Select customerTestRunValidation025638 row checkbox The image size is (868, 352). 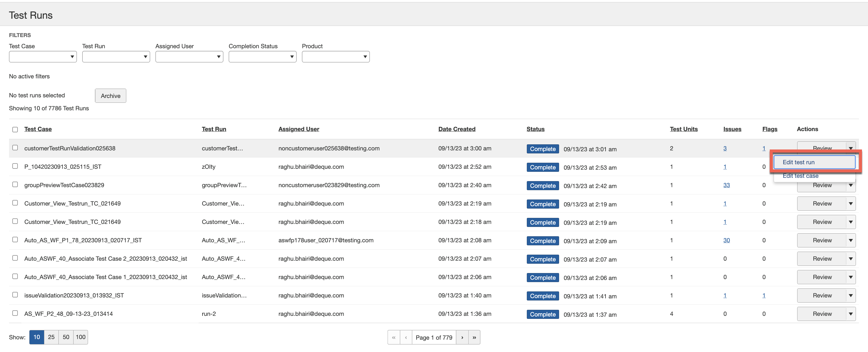click(x=15, y=148)
